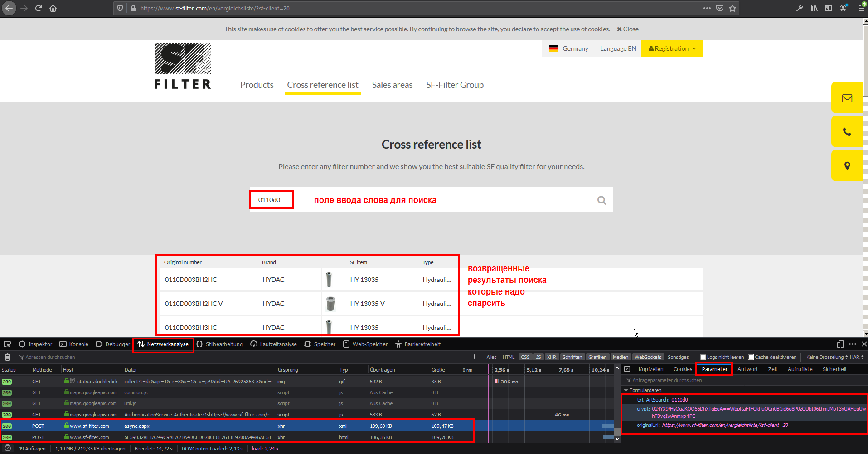This screenshot has height=455, width=868.
Task: Open the yellow phone contact button
Action: 847,132
